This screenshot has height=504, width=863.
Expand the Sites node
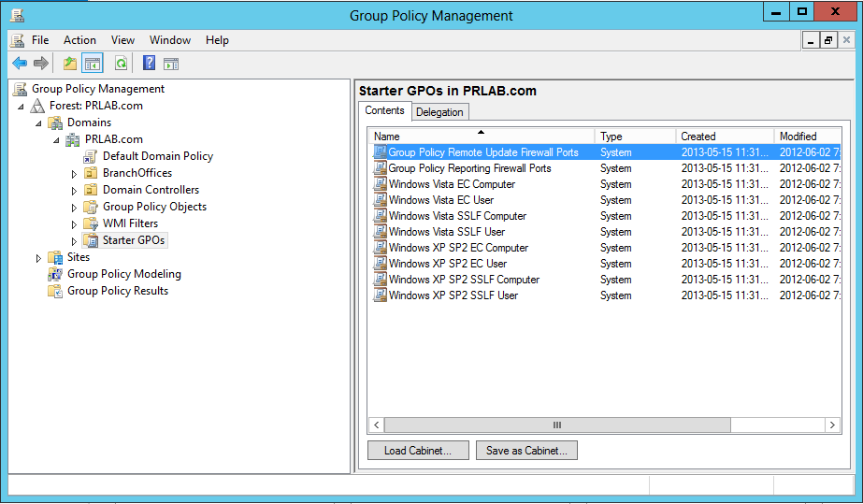point(38,258)
